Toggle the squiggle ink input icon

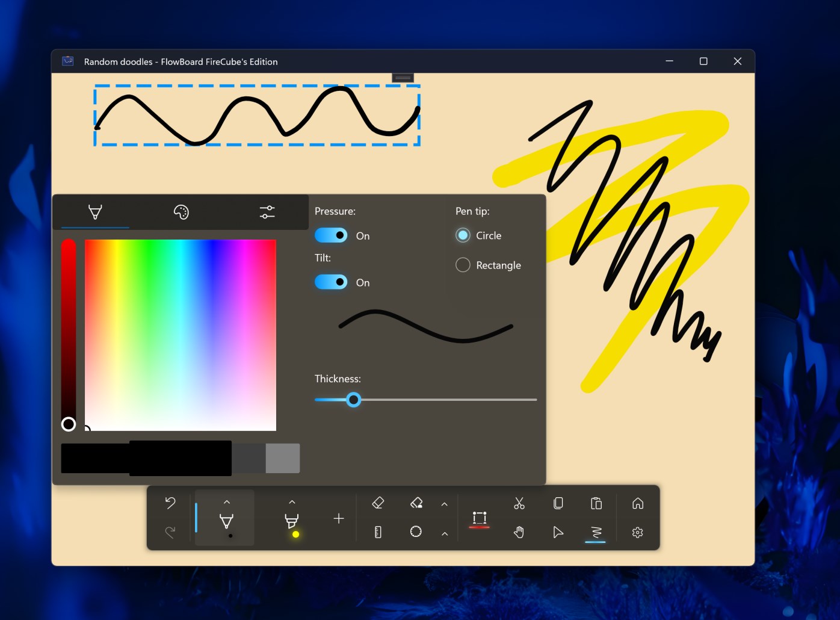[x=596, y=532]
